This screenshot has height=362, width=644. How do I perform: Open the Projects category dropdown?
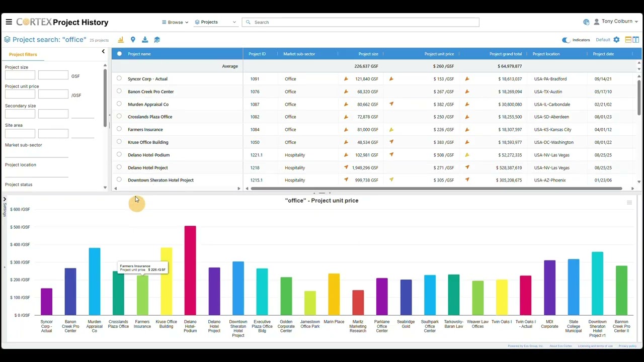[215, 22]
